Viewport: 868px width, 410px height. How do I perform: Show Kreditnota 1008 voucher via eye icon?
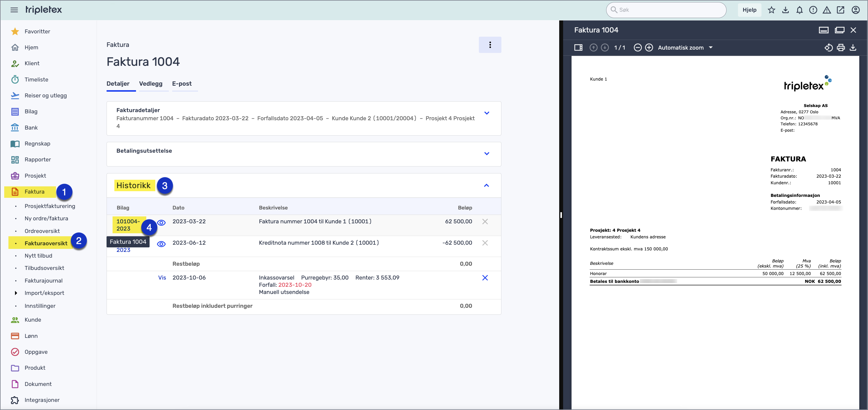click(161, 244)
